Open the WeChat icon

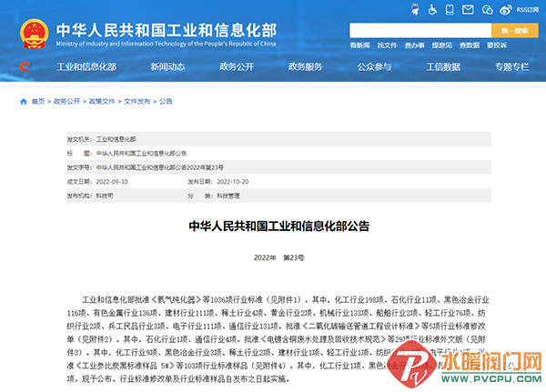pyautogui.click(x=487, y=10)
